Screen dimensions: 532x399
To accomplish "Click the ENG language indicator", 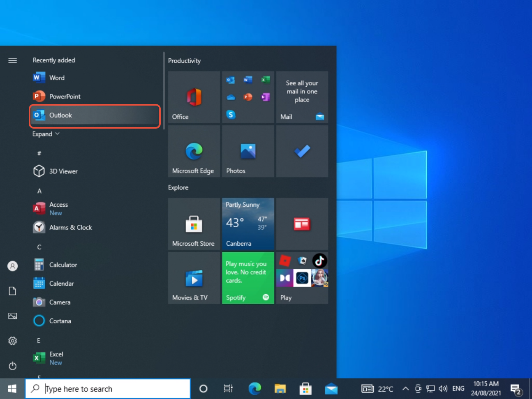I will coord(458,389).
